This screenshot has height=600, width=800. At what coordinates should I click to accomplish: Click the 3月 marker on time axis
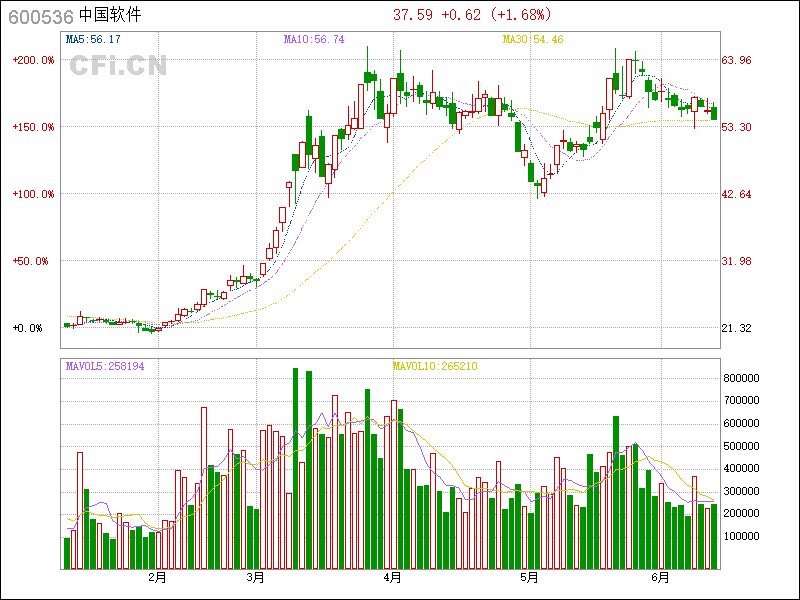pos(255,577)
